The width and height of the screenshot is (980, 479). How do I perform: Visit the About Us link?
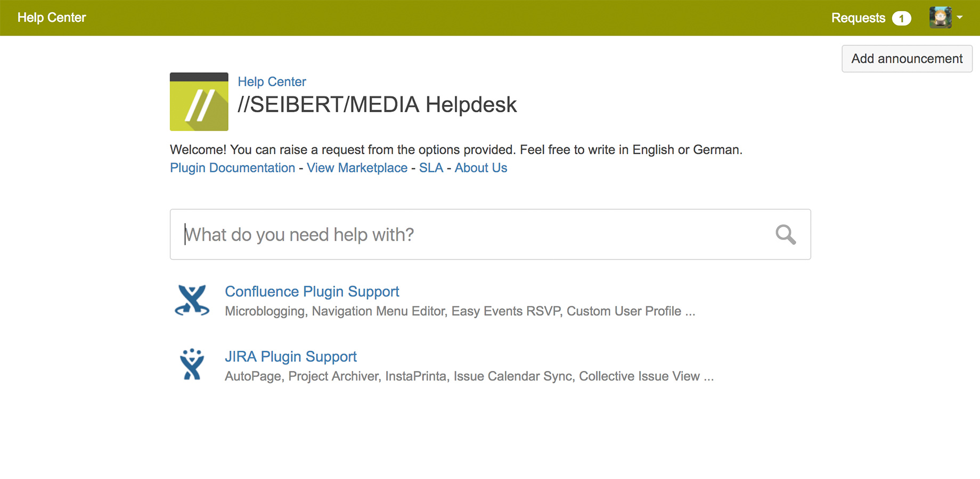[x=480, y=168]
